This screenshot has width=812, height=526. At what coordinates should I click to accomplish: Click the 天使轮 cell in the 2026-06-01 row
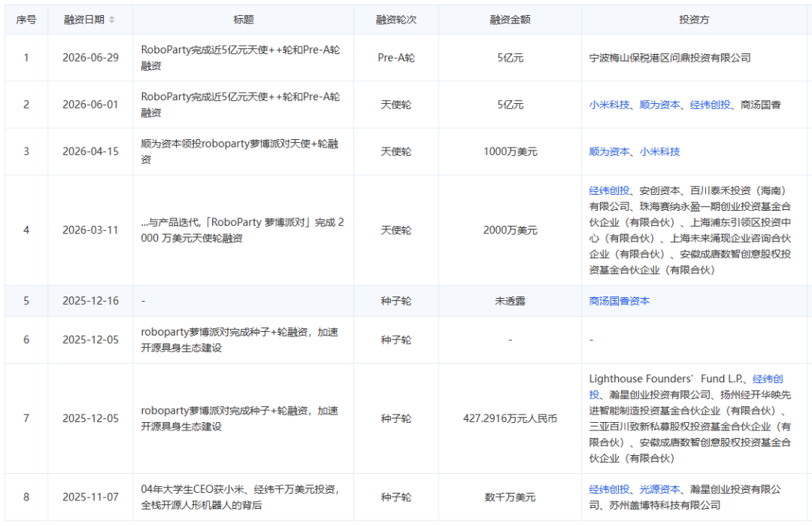click(x=396, y=105)
